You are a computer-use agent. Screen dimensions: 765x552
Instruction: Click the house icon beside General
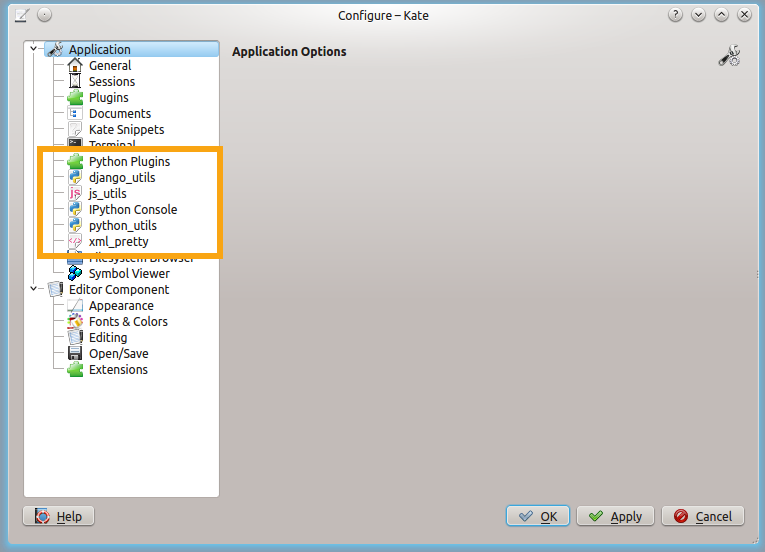point(75,65)
